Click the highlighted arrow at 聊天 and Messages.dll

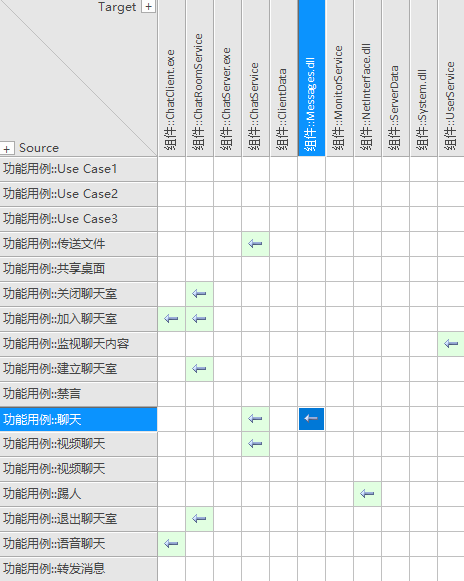(311, 419)
